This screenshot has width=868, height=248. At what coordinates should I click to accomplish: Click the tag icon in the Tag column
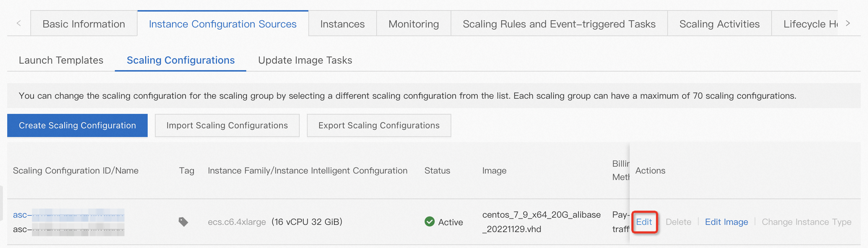point(183,222)
